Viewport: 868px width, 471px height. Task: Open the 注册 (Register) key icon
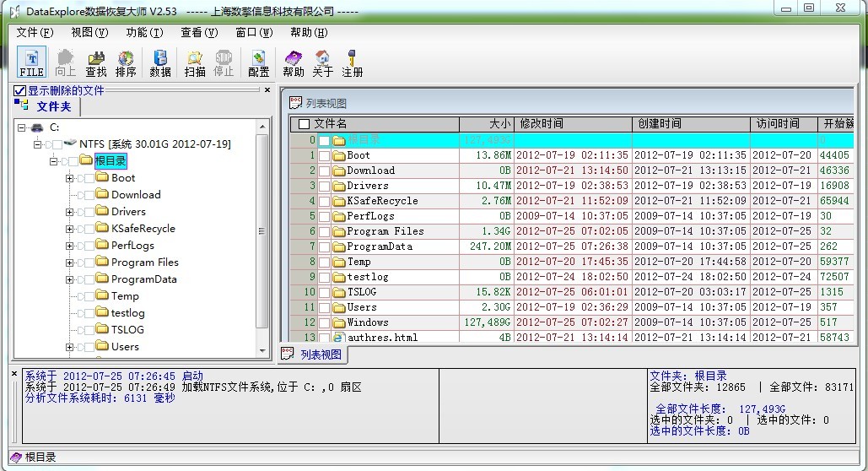[353, 63]
